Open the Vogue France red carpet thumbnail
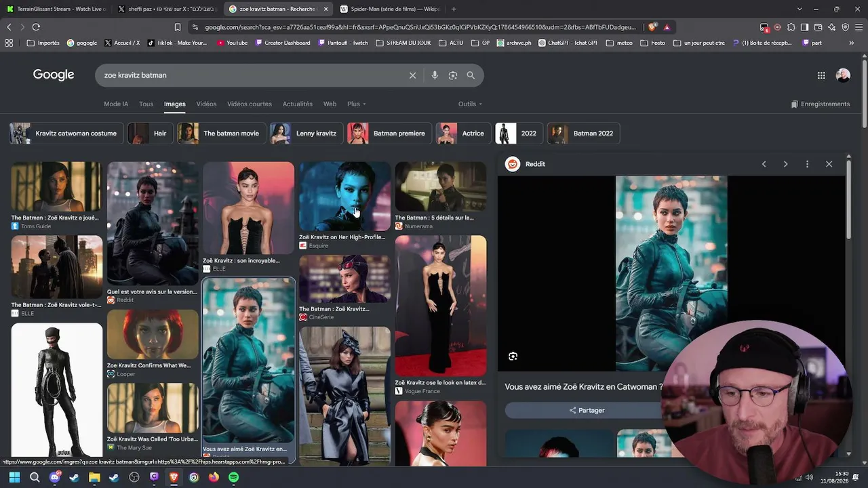This screenshot has height=488, width=868. (441, 306)
